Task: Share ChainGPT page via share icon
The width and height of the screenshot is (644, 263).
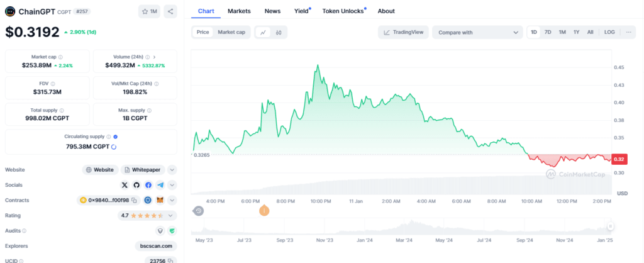Action: [170, 11]
